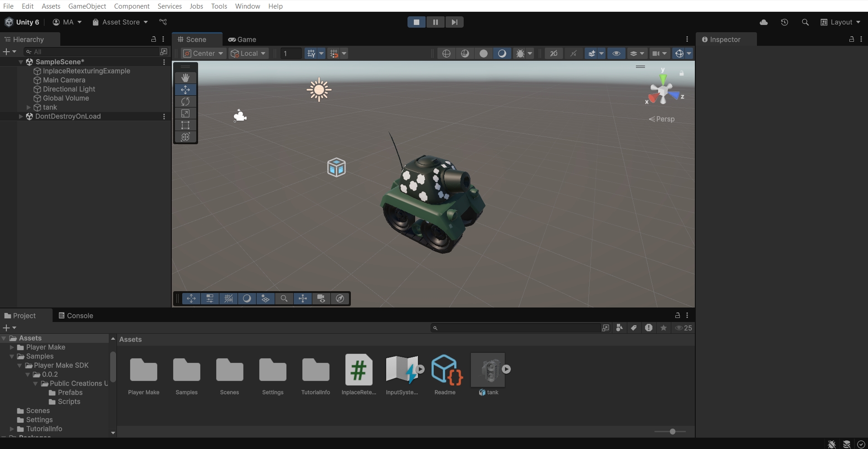Viewport: 868px width, 449px height.
Task: Click the asset icon size slider
Action: point(672,431)
